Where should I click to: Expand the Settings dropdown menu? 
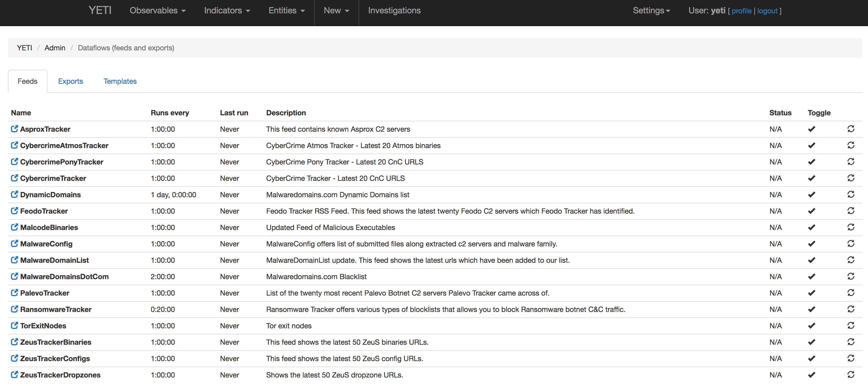tap(651, 10)
